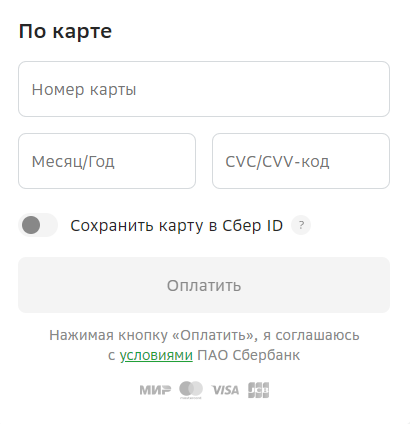Image resolution: width=410 pixels, height=424 pixels.
Task: Click the 'Месяц/Год' placeholder text
Action: [x=73, y=162]
